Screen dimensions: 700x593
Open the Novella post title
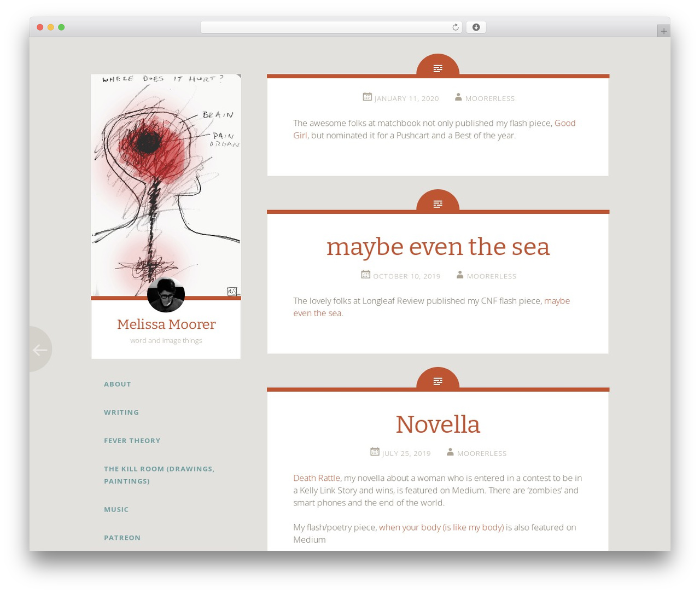[x=438, y=425]
